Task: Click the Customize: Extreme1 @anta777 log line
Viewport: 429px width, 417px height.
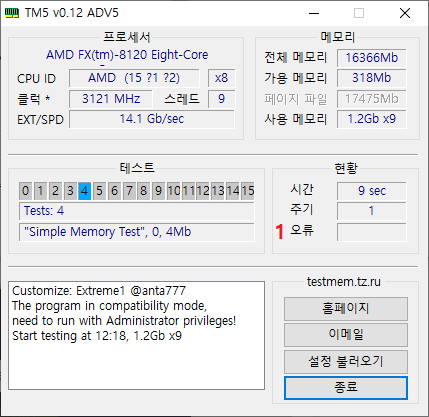Action: pos(99,291)
